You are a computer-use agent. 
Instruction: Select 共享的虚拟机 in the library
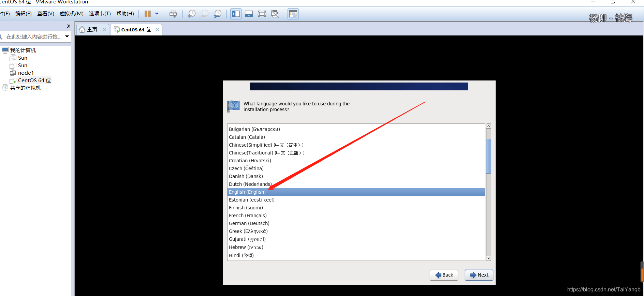pyautogui.click(x=25, y=88)
